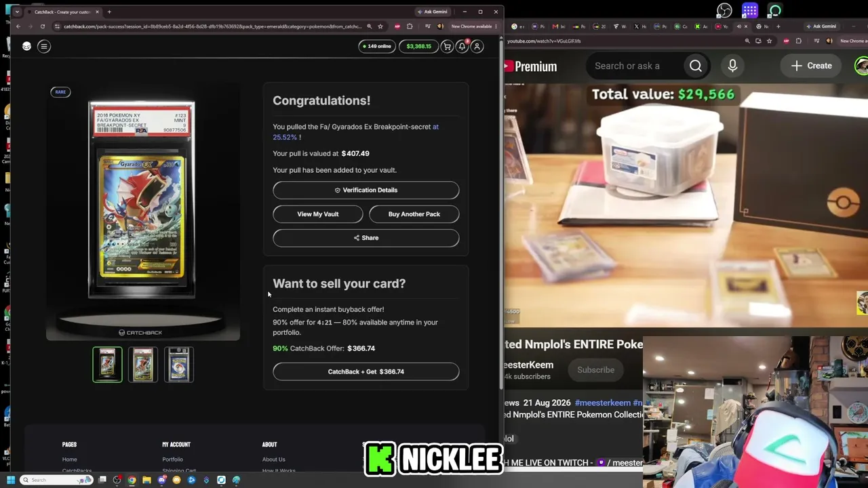Open Discord from the taskbar
Image resolution: width=868 pixels, height=488 pixels.
pos(161,480)
